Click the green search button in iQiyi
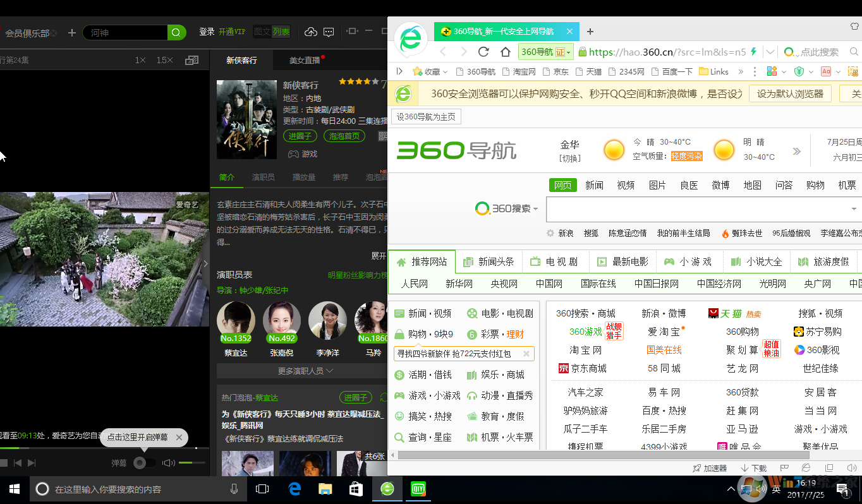This screenshot has height=504, width=862. click(177, 32)
